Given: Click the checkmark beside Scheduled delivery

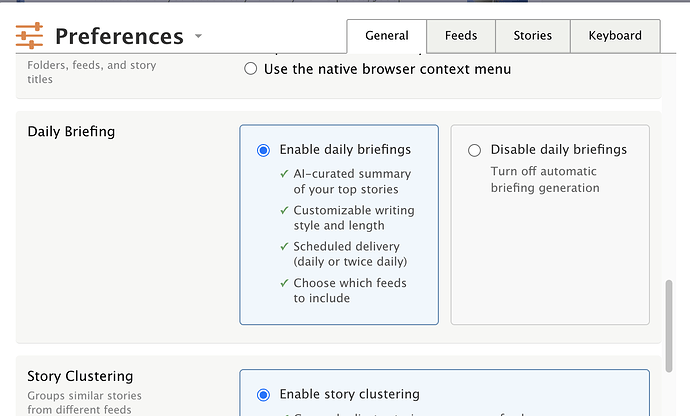Looking at the screenshot, I should coord(285,247).
